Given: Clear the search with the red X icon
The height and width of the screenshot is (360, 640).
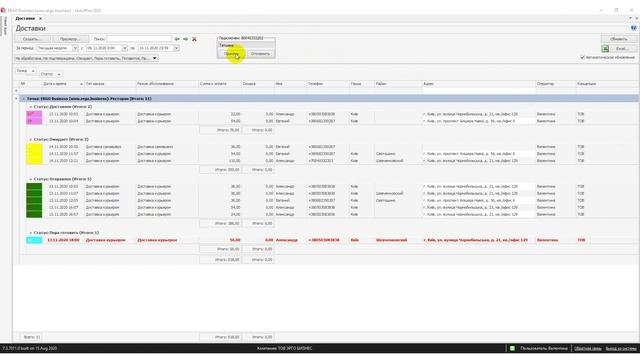Looking at the screenshot, I should (194, 39).
